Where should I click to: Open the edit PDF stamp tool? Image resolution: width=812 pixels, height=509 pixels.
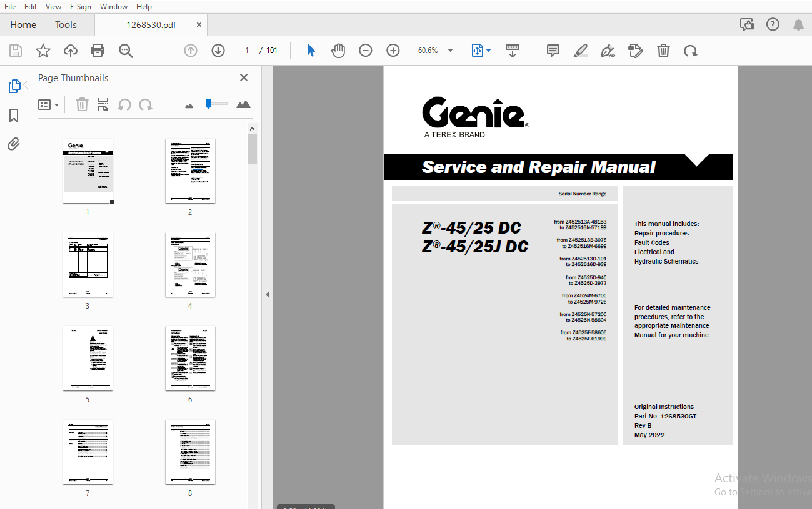[636, 51]
